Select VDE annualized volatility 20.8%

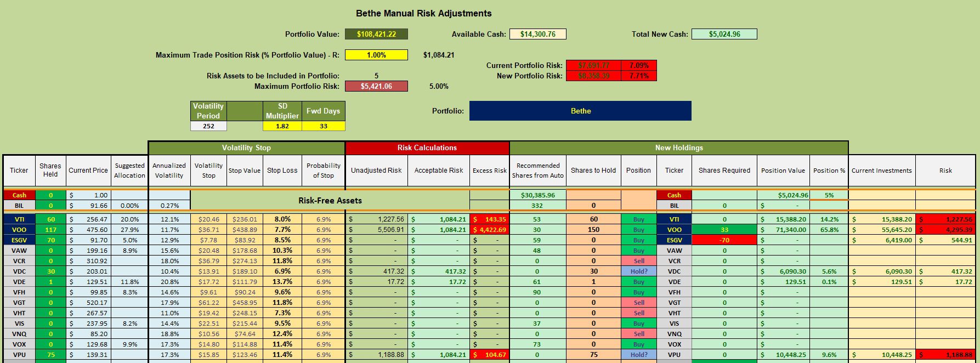[x=169, y=282]
